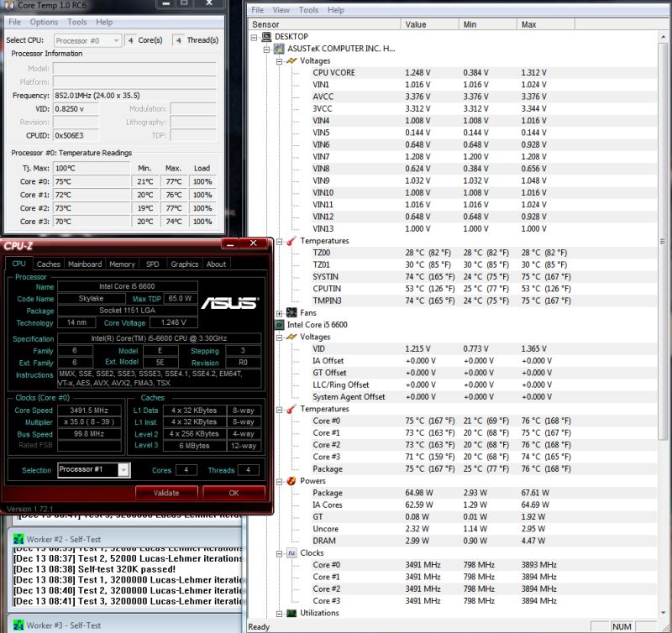
Task: Open HWMonitor Help menu
Action: pyautogui.click(x=335, y=10)
